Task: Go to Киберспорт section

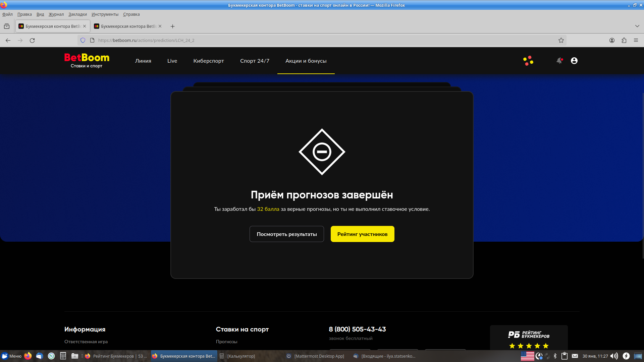Action: point(208,61)
